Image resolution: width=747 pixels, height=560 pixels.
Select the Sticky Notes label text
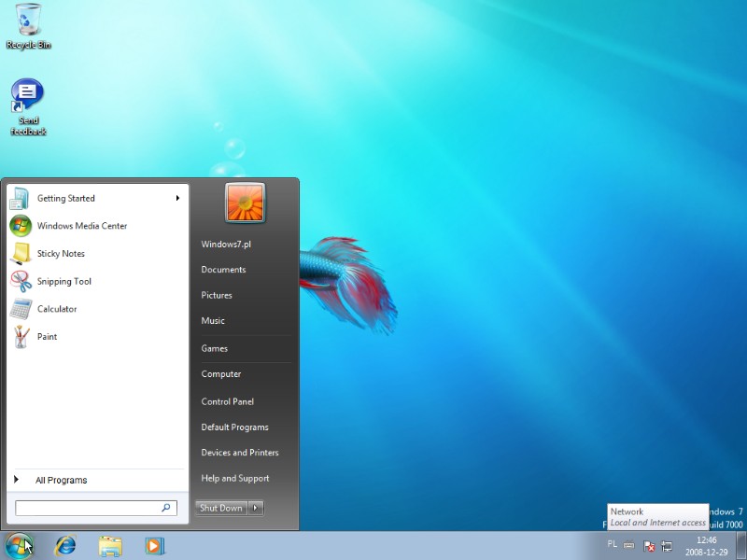coord(61,253)
